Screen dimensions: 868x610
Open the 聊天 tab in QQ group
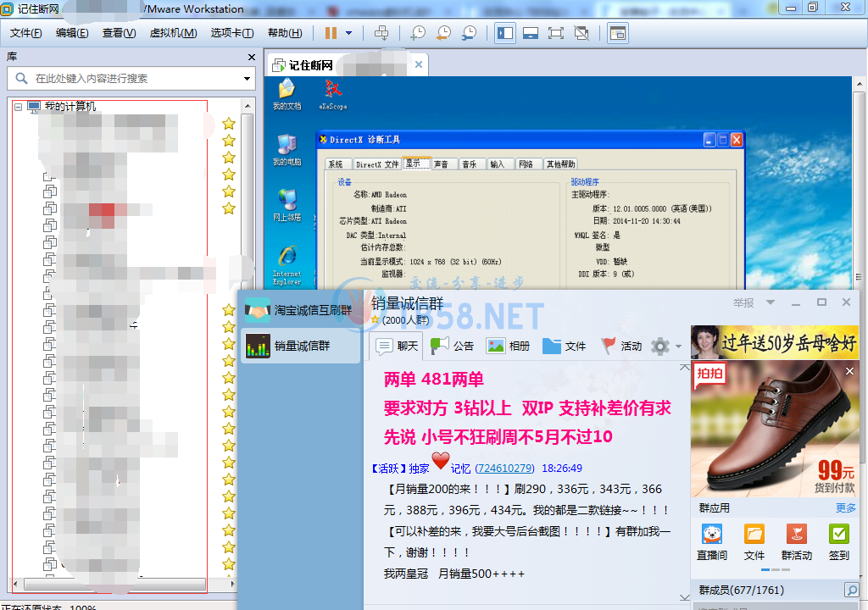point(397,346)
